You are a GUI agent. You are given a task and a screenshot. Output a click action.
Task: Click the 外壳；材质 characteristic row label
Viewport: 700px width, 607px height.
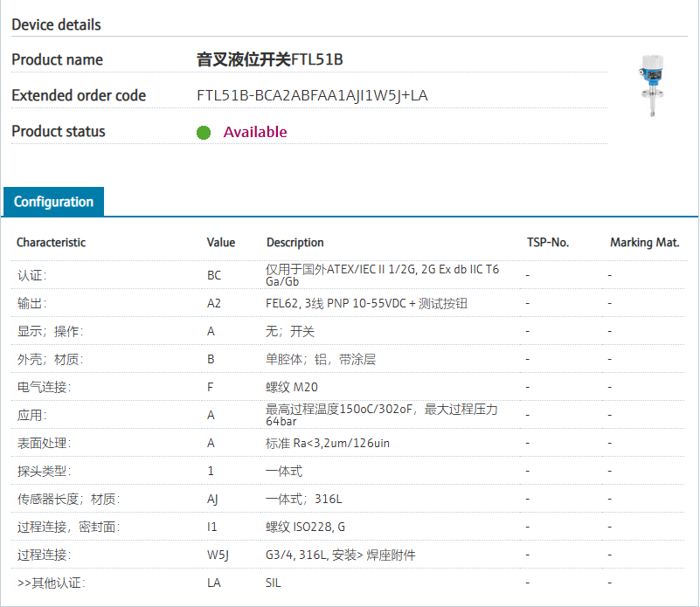click(x=51, y=359)
